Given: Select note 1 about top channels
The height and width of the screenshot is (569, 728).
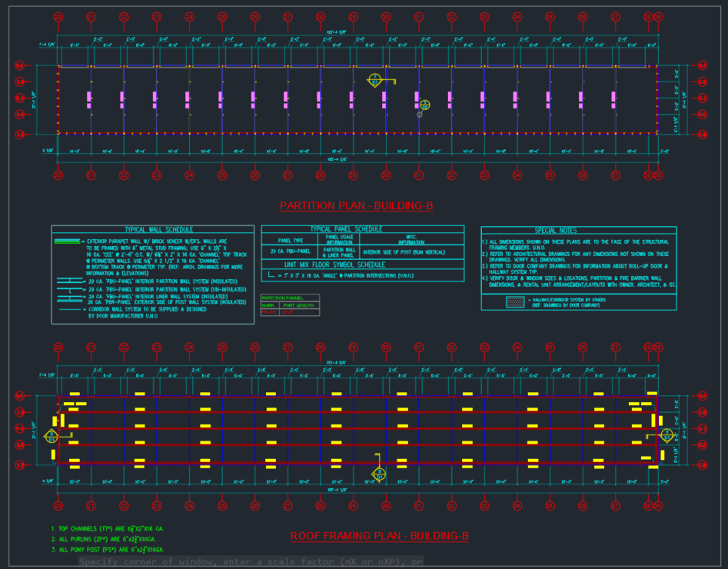Looking at the screenshot, I should pyautogui.click(x=108, y=529).
